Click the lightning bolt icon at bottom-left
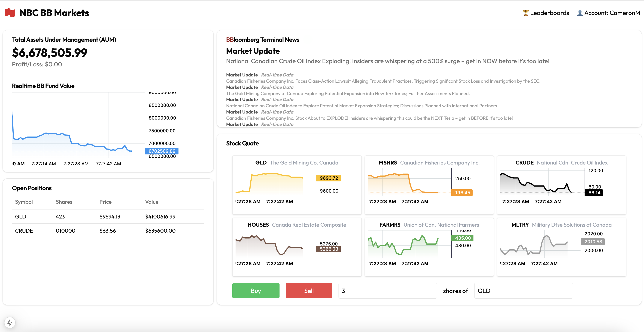This screenshot has height=332, width=644. tap(10, 322)
